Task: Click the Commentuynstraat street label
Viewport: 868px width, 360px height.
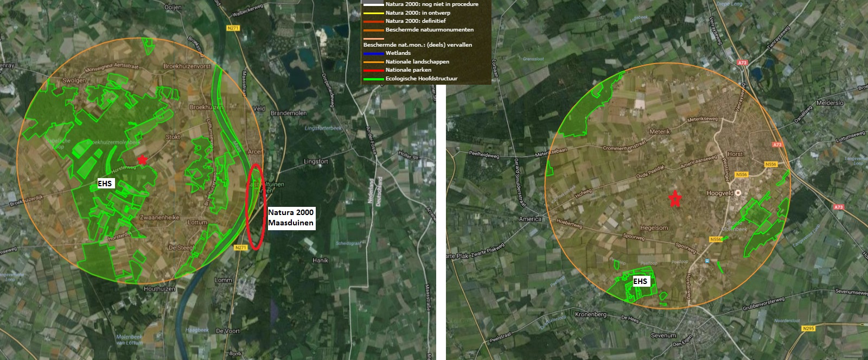Action: point(624,147)
